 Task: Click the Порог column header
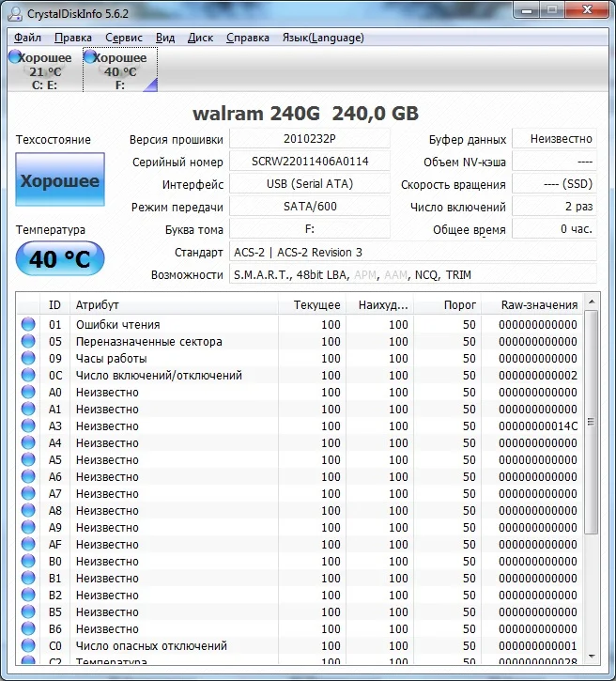(448, 305)
